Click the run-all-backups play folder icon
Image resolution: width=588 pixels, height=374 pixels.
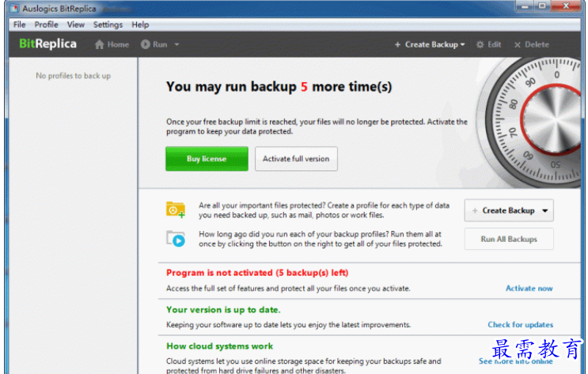176,239
